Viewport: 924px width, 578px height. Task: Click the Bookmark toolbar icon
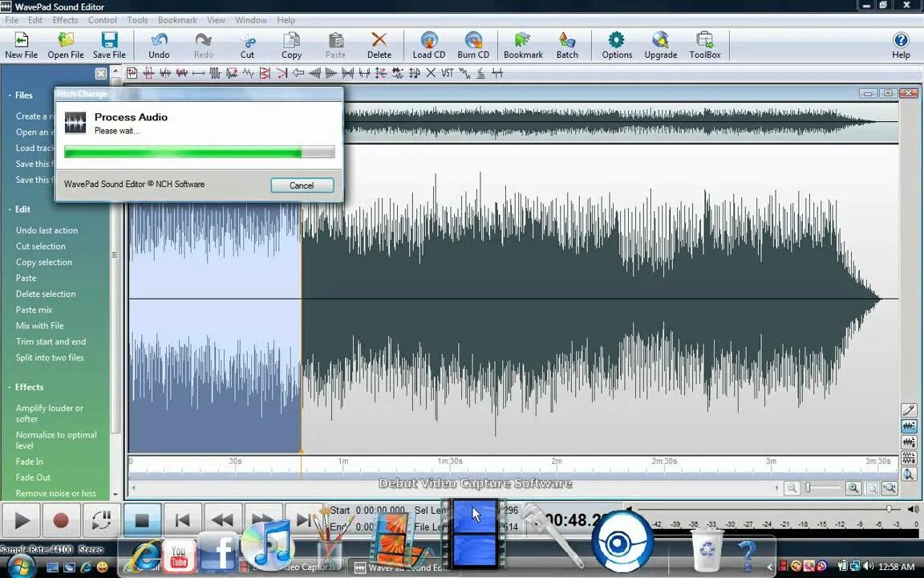pos(523,46)
